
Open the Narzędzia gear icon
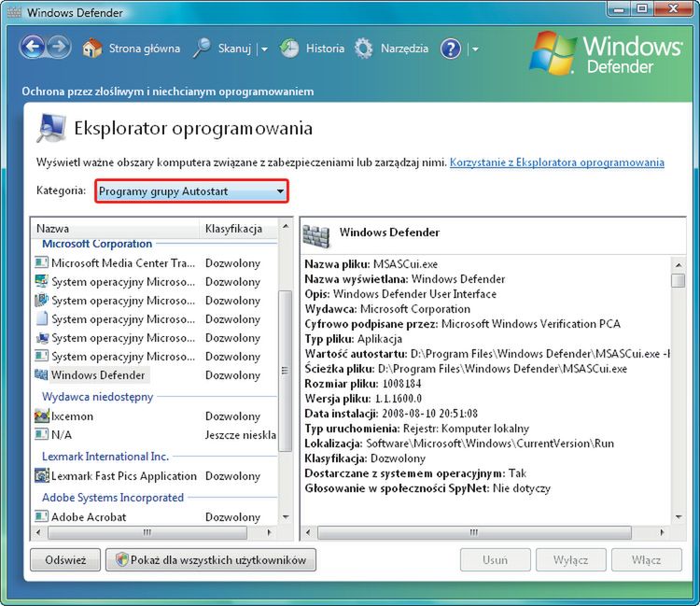(x=364, y=49)
